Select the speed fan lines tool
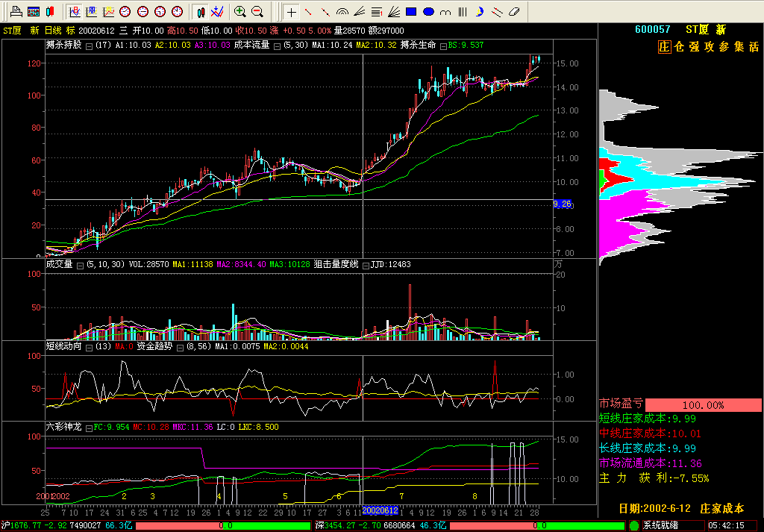Image resolution: width=764 pixels, height=532 pixels. coord(360,12)
